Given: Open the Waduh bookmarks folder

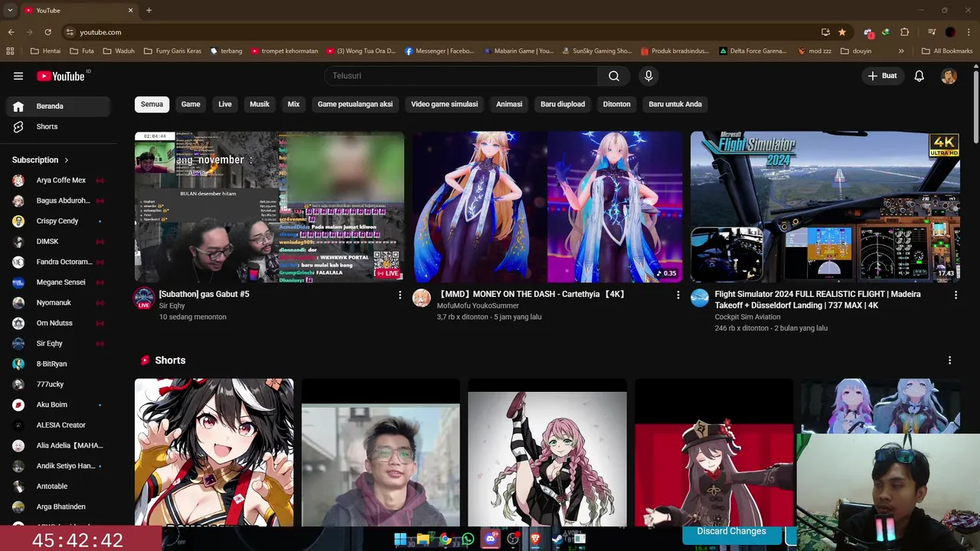Looking at the screenshot, I should tap(118, 51).
